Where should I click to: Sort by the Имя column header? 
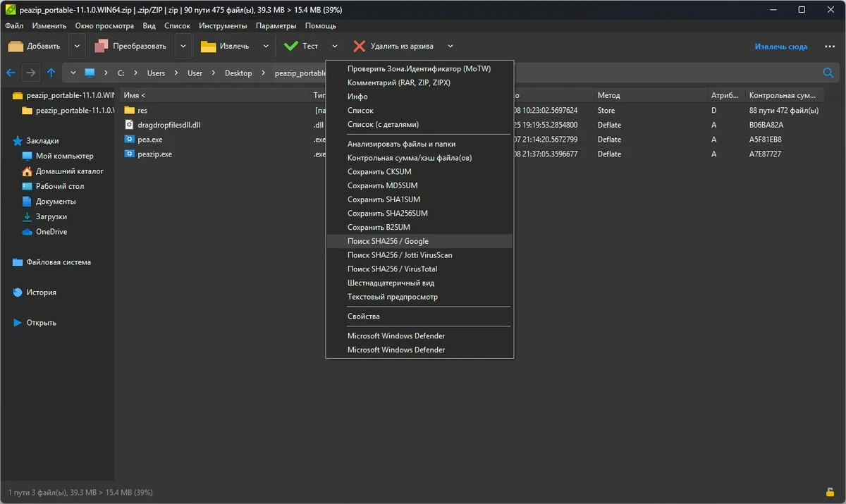point(214,95)
